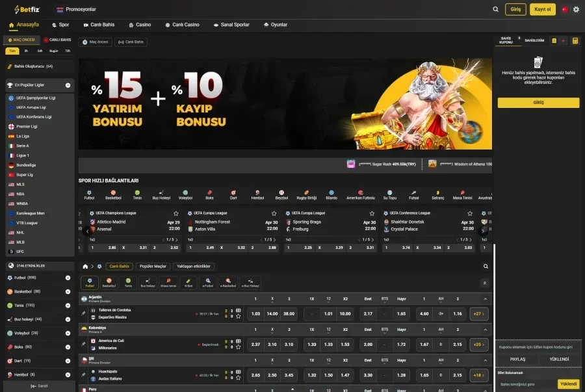Click the Kayıt ol button
The height and width of the screenshot is (392, 585).
tap(543, 9)
